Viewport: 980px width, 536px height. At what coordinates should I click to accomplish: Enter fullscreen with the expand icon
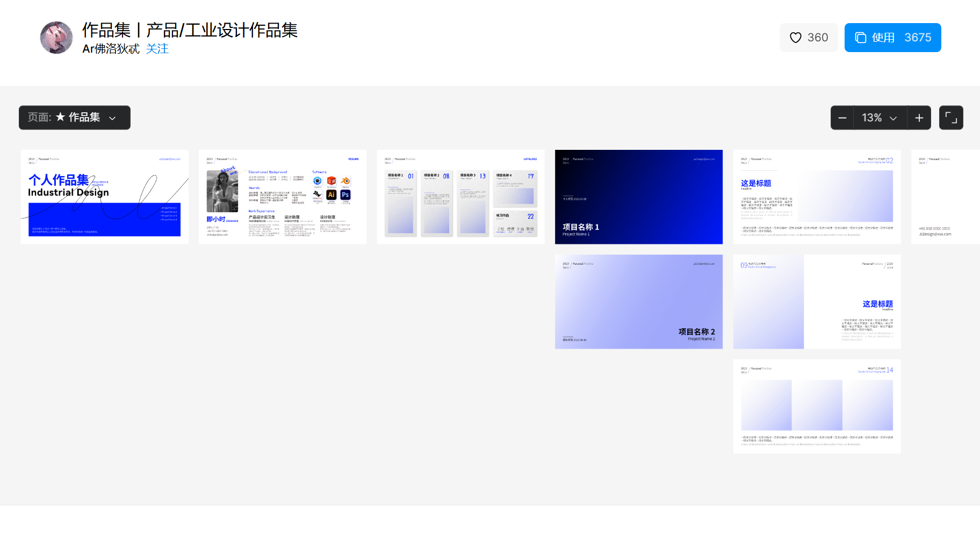click(x=951, y=118)
